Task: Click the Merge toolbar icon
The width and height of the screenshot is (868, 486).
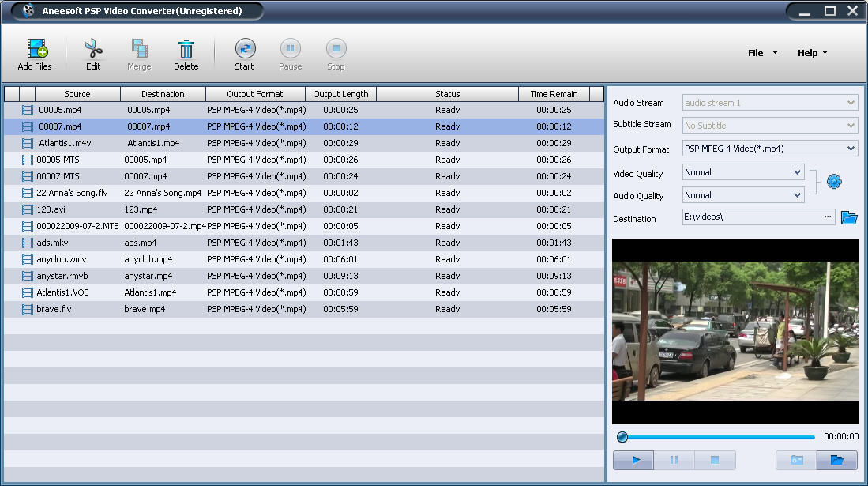Action: click(x=139, y=49)
